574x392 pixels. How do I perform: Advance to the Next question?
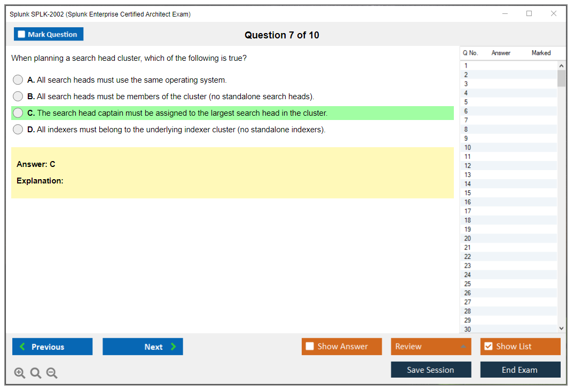pyautogui.click(x=143, y=347)
